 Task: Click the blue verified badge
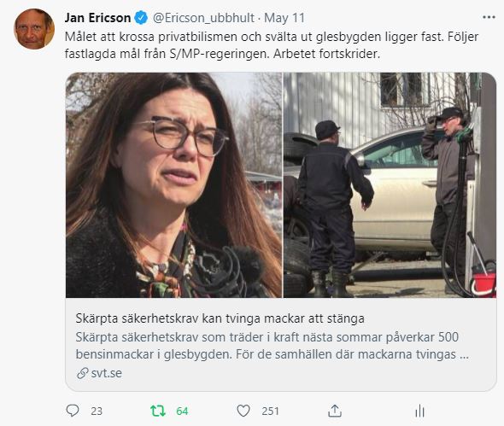(141, 17)
